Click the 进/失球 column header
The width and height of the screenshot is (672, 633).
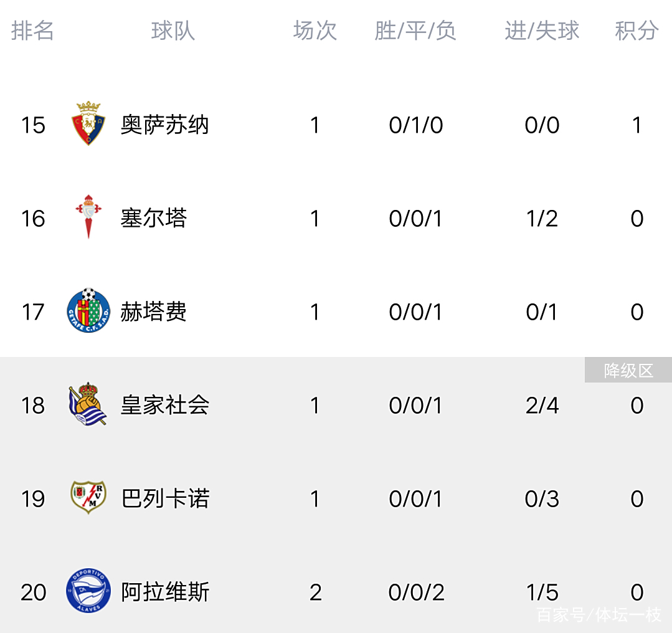coord(542,31)
